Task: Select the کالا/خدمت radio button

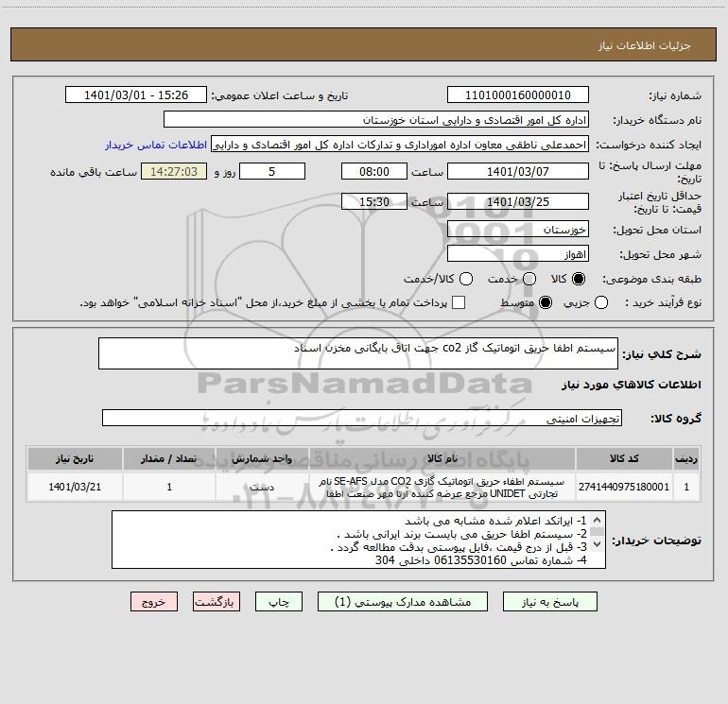Action: coord(466,279)
